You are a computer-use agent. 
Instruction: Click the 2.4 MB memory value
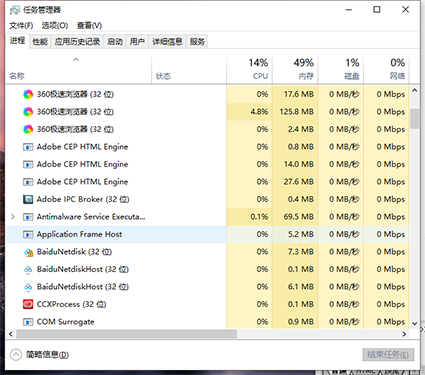click(x=301, y=129)
